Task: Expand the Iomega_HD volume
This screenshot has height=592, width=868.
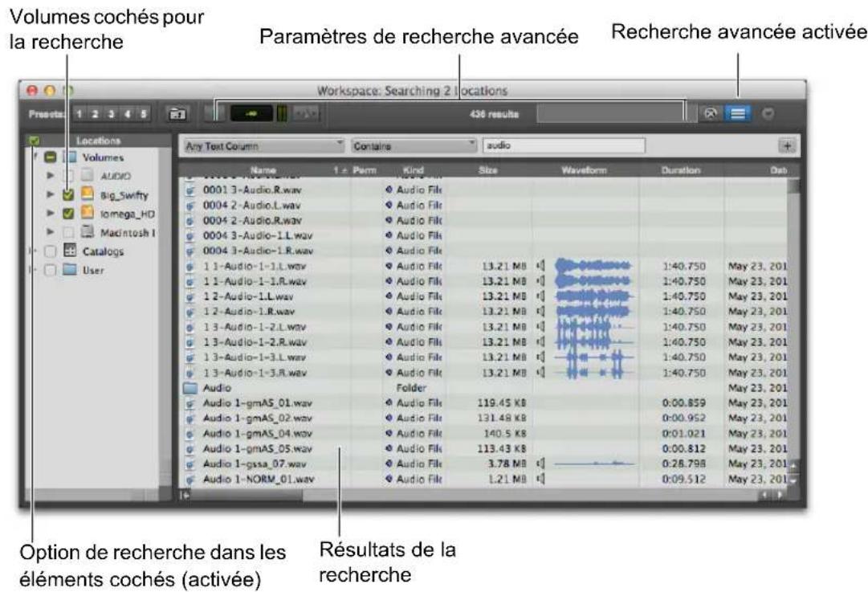Action: click(51, 213)
